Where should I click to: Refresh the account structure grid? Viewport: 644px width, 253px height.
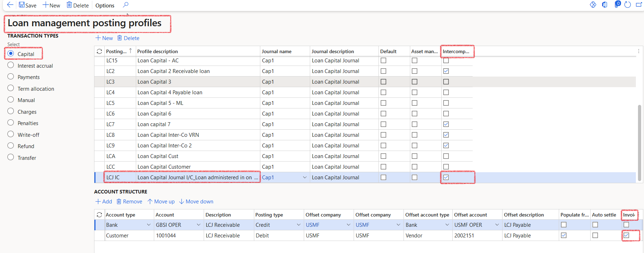(99, 215)
